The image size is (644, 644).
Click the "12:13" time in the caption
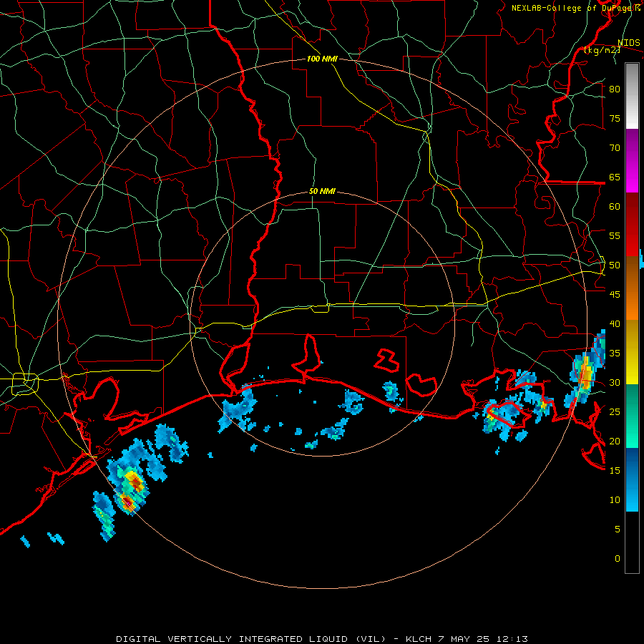tap(512, 639)
